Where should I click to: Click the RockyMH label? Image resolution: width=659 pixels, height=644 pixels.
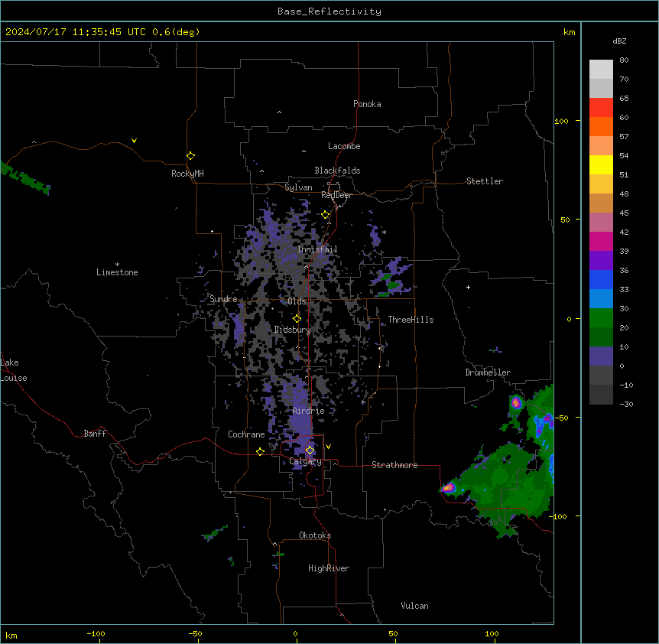pyautogui.click(x=187, y=174)
